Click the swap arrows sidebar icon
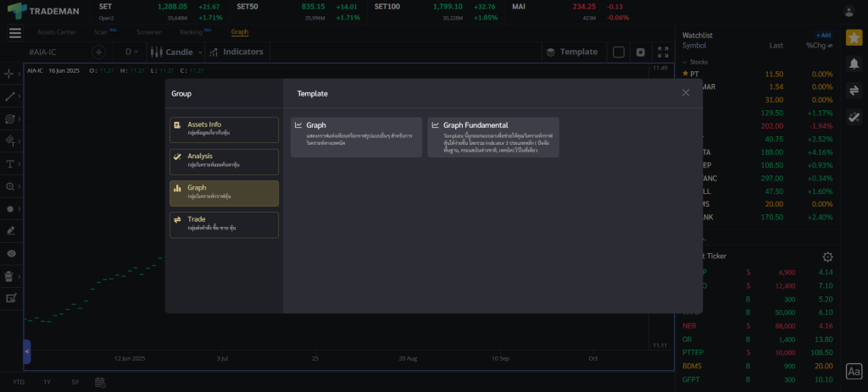868x392 pixels. point(854,90)
